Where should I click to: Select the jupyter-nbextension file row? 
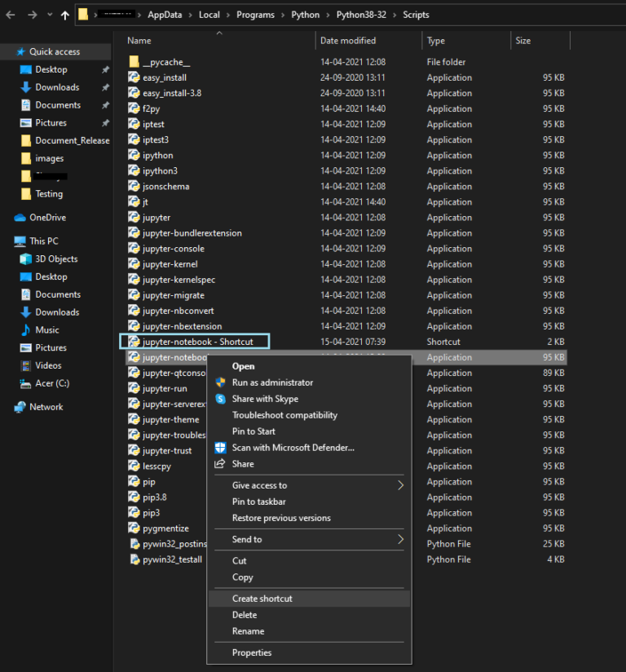click(346, 326)
